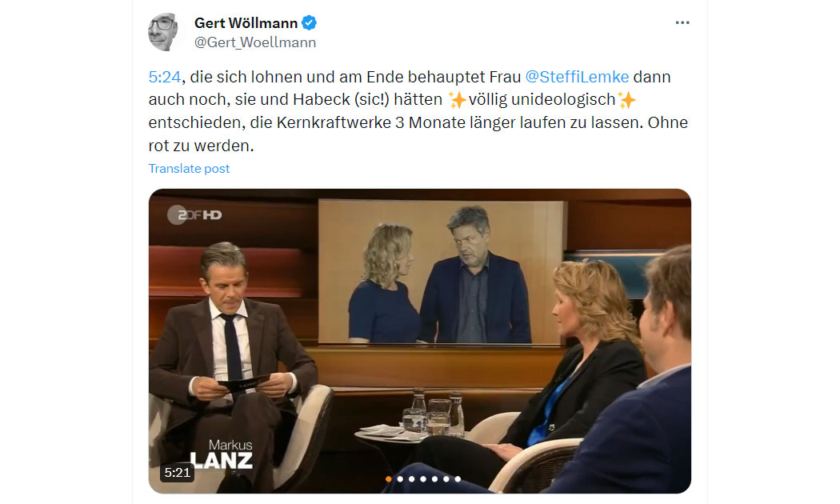Click the blue verified badge
This screenshot has width=840, height=504.
pos(309,23)
